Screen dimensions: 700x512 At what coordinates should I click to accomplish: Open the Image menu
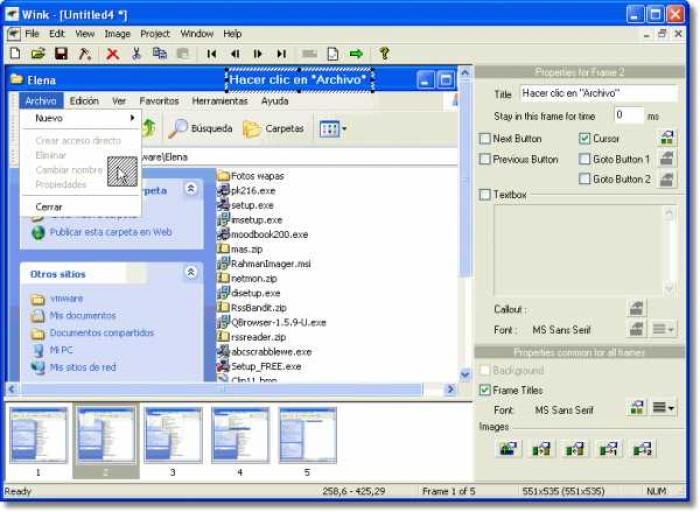117,34
